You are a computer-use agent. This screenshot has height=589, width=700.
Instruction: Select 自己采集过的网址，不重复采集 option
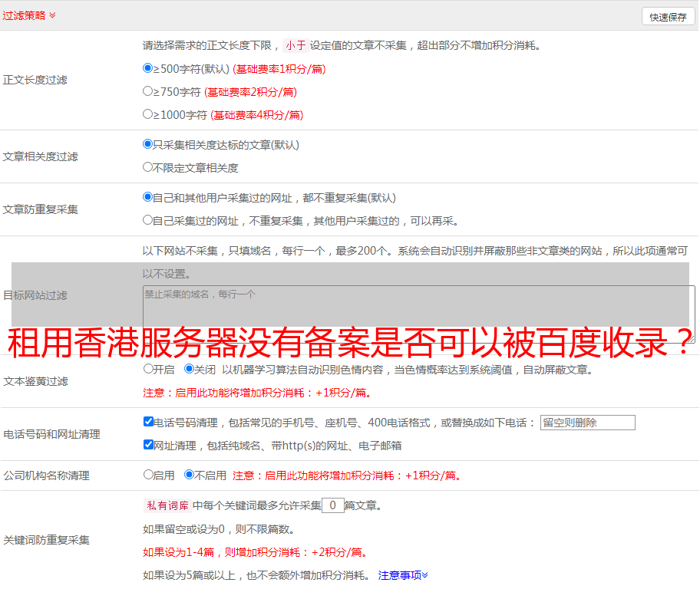(x=147, y=219)
